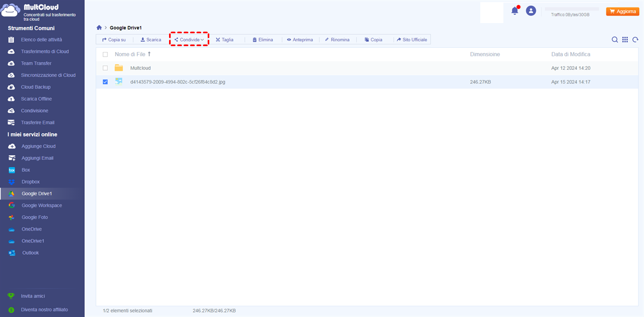Open the Condivide dropdown

(x=189, y=40)
